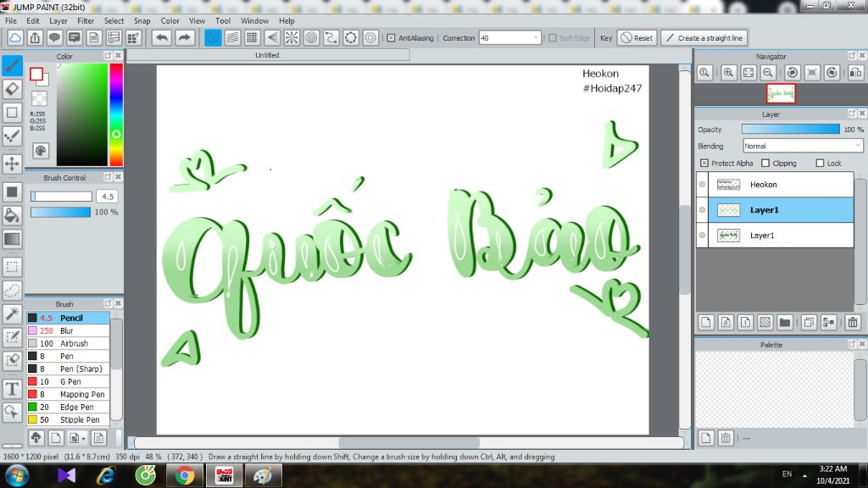The image size is (868, 488).
Task: Open the Snap menu
Action: 142,20
